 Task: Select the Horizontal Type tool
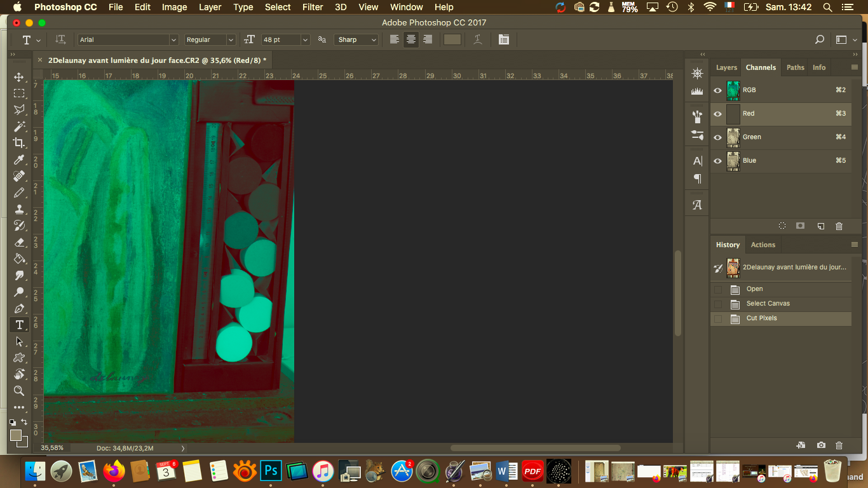(19, 325)
